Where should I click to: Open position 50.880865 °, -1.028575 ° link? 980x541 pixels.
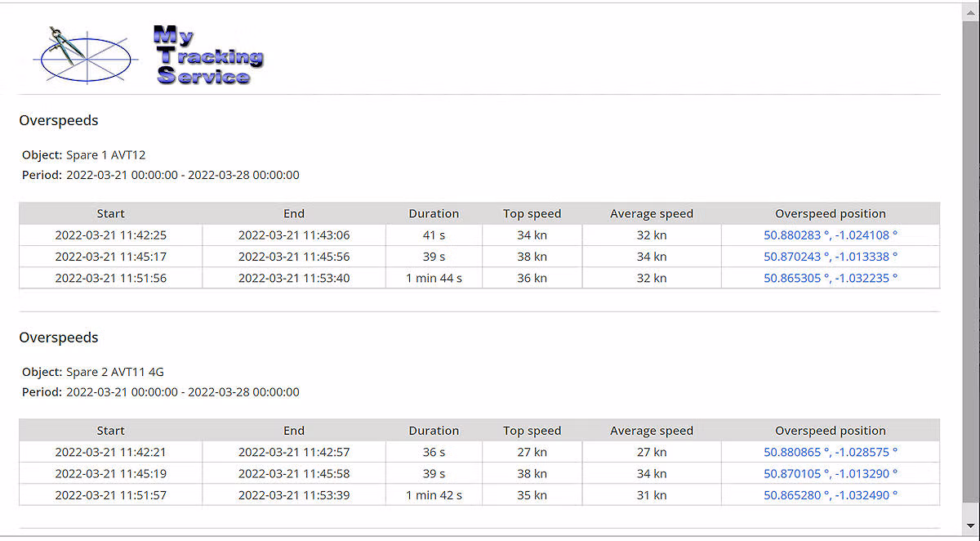[831, 452]
